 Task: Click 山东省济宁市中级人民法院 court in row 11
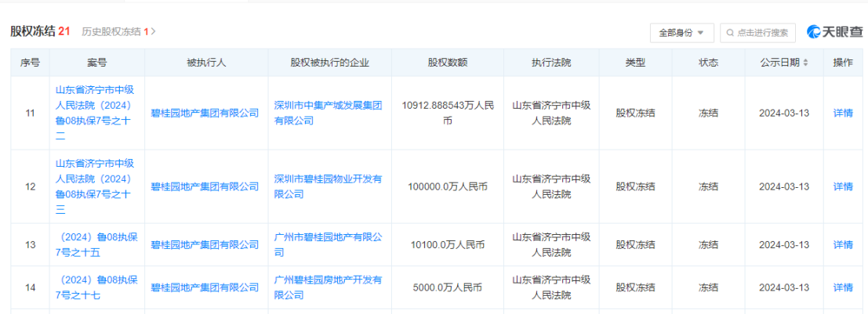click(550, 113)
